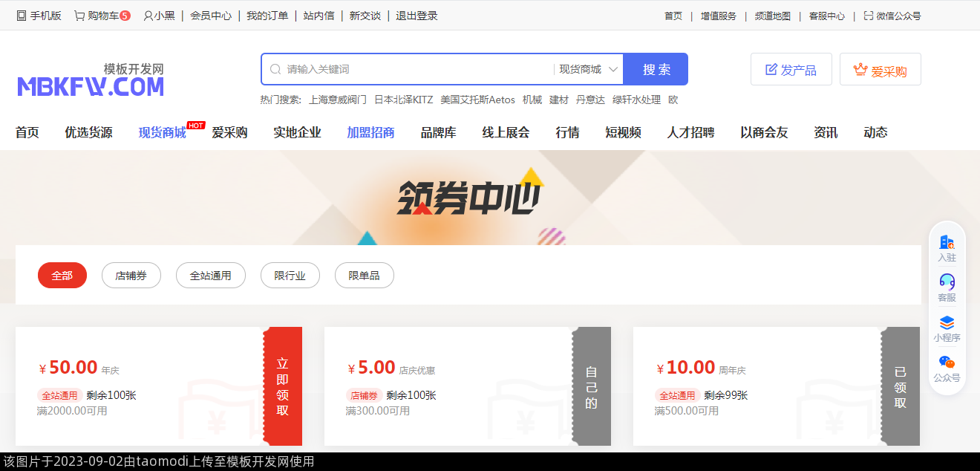Go to the 品牌库 navigation tab
This screenshot has height=471, width=980.
point(438,133)
